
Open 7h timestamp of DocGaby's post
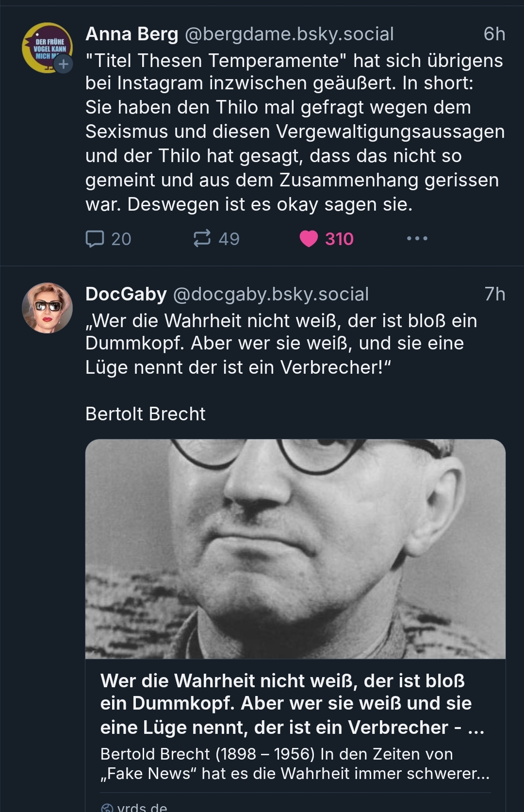(495, 294)
